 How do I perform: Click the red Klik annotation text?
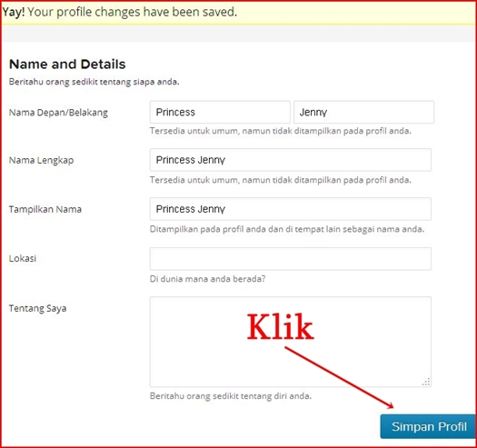280,326
